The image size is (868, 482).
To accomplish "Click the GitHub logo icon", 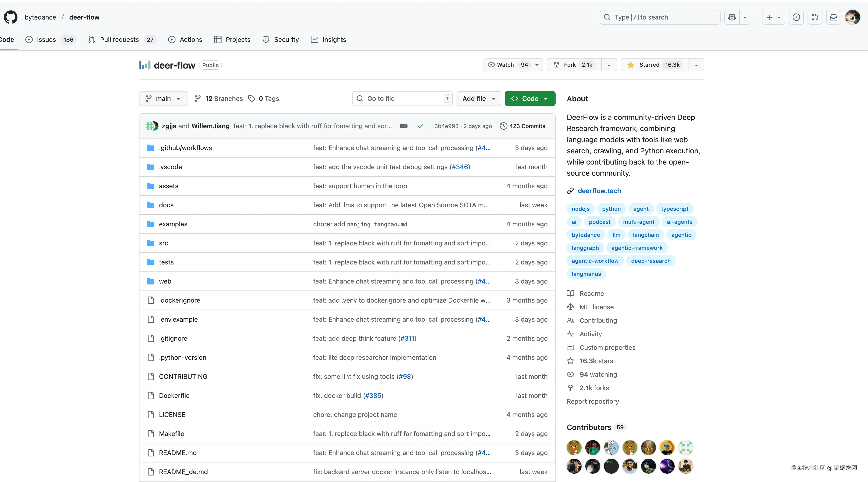I will (11, 17).
